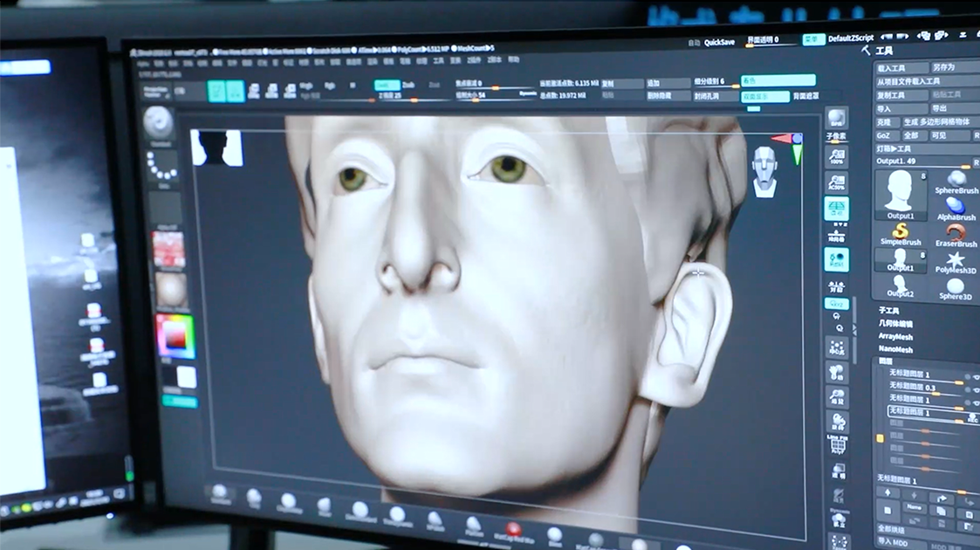Toggle the perspective floor grid button
This screenshot has width=980, height=550.
(x=836, y=208)
